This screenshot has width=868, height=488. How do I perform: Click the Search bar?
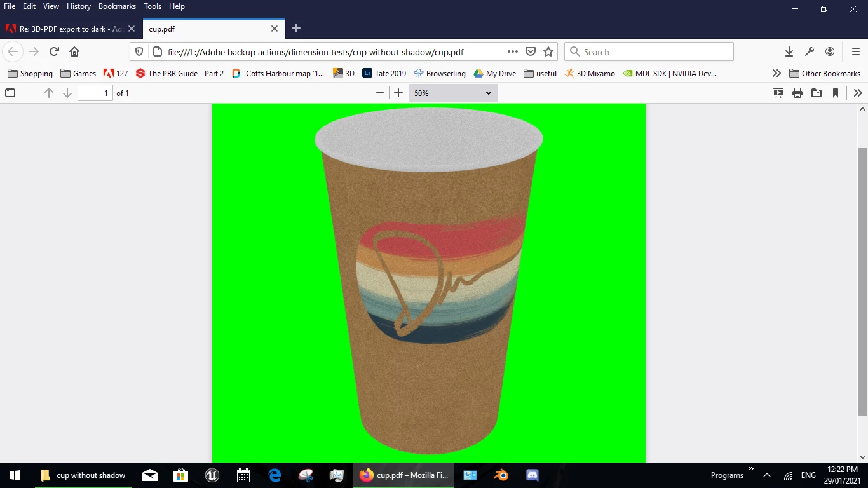pyautogui.click(x=649, y=52)
